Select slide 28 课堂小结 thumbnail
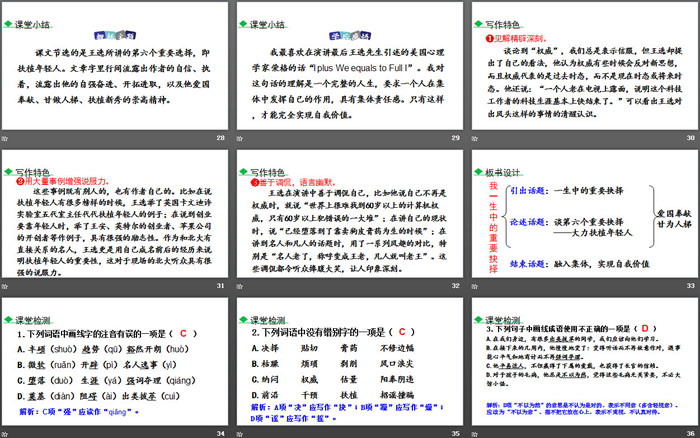Image resolution: width=700 pixels, height=438 pixels. 115,66
